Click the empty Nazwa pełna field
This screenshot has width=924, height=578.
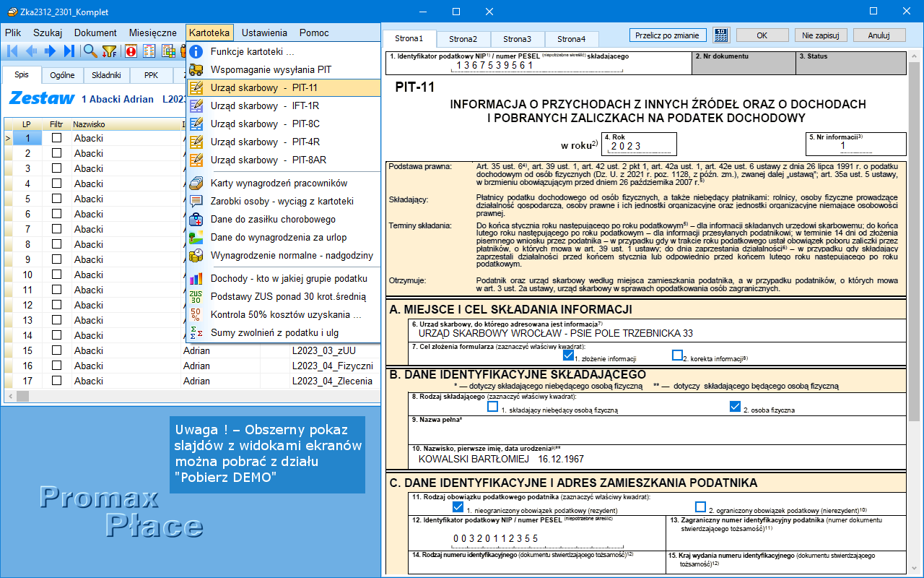pos(658,429)
